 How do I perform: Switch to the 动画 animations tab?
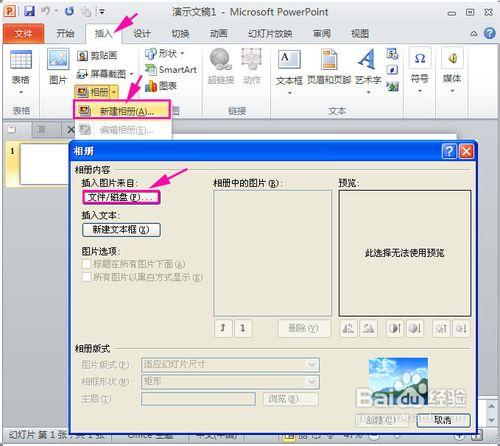(219, 33)
